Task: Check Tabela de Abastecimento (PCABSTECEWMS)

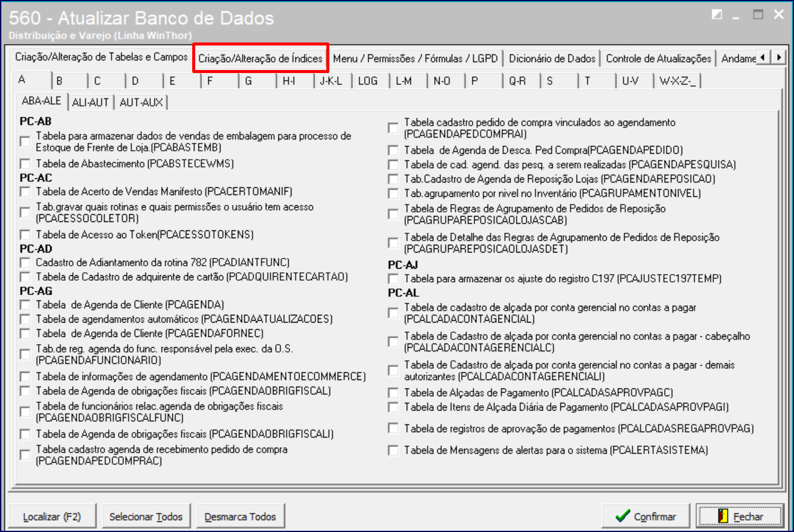Action: tap(25, 163)
